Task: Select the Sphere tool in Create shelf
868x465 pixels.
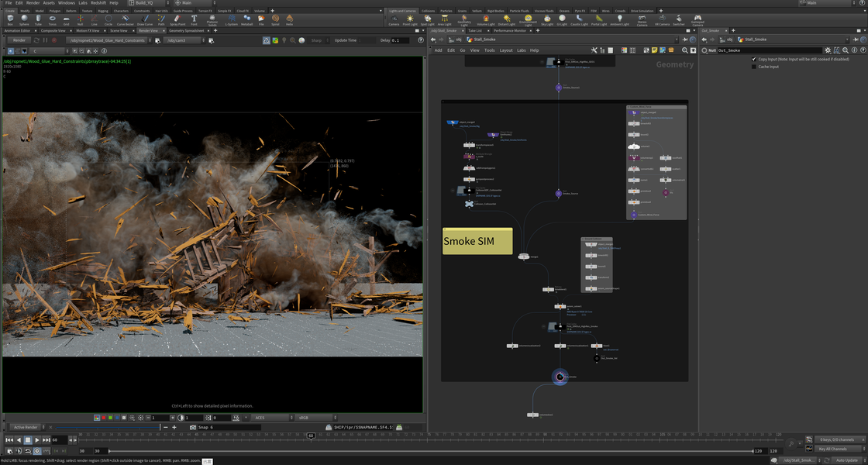Action: 24,19
